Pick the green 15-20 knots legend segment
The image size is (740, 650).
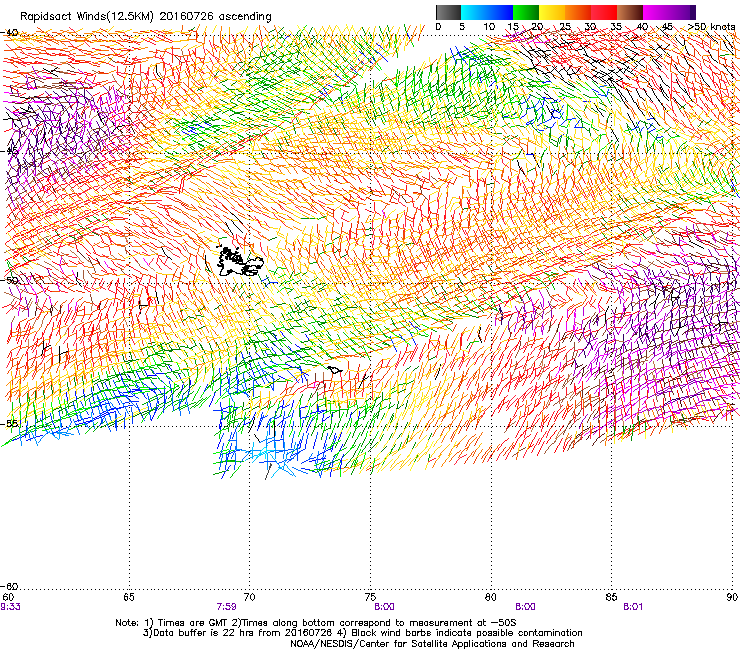point(526,12)
